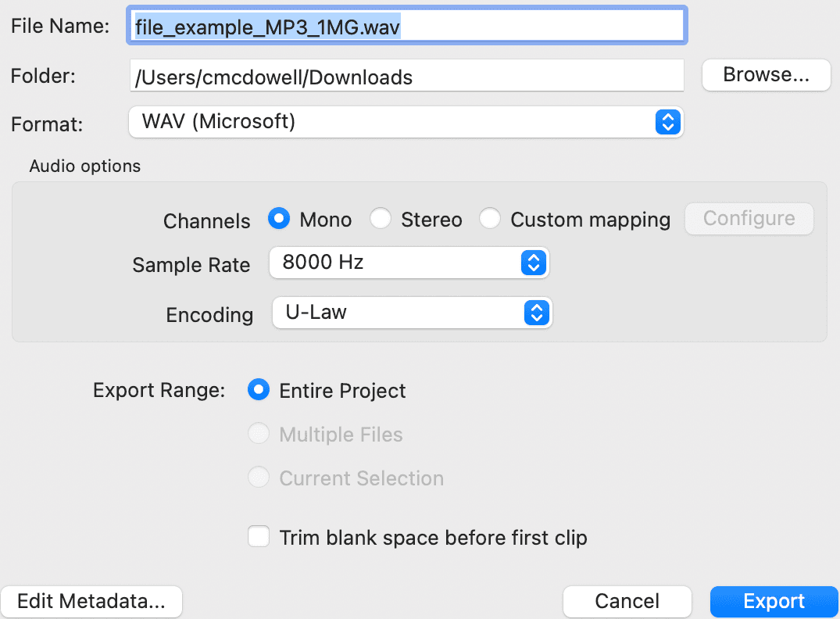
Task: Open the Format dropdown
Action: coord(406,122)
